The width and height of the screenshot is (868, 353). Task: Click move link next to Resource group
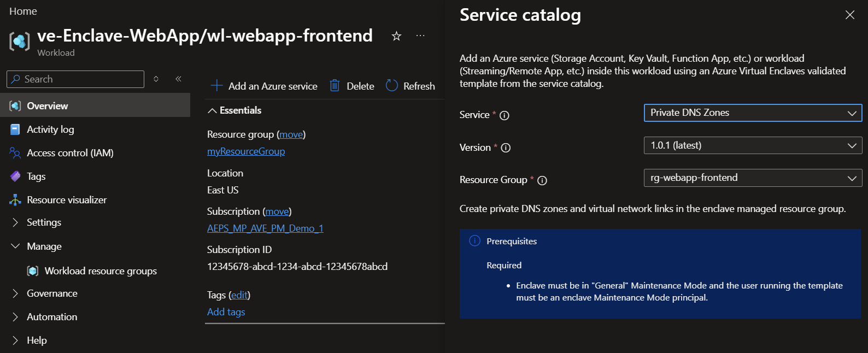(291, 134)
